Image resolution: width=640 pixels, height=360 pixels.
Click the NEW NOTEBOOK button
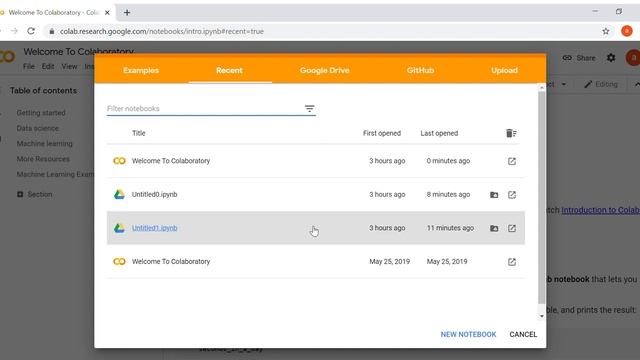pyautogui.click(x=468, y=334)
